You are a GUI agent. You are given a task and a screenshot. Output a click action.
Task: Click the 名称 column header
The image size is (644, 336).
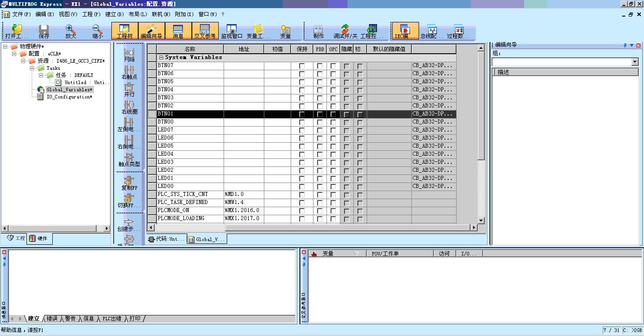190,49
